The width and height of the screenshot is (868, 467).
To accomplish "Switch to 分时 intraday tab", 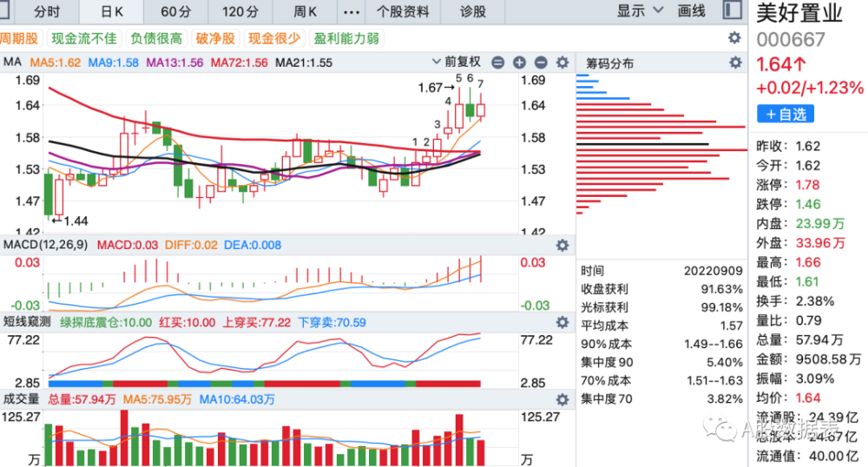I will (x=47, y=11).
